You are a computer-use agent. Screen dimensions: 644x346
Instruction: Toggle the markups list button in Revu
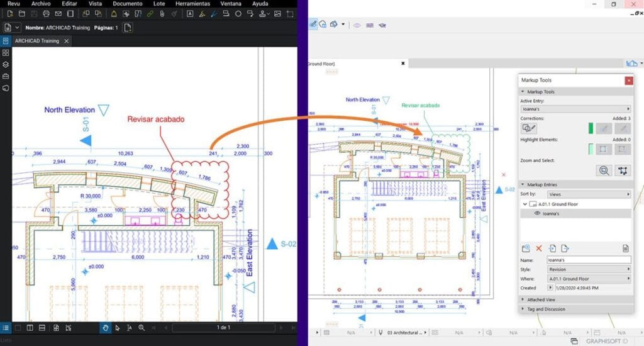click(5, 328)
